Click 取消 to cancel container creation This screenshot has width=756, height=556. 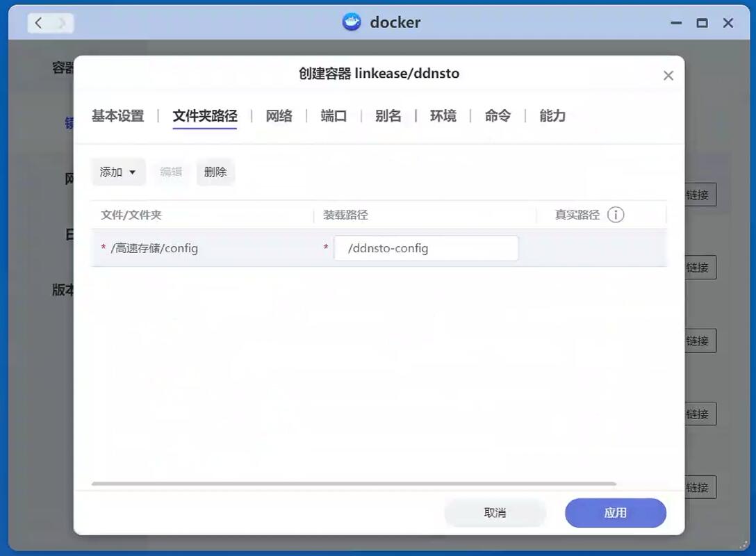pyautogui.click(x=495, y=513)
